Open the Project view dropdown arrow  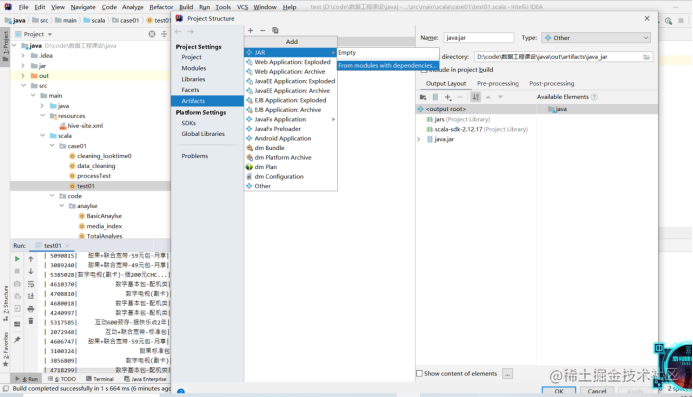(x=50, y=34)
